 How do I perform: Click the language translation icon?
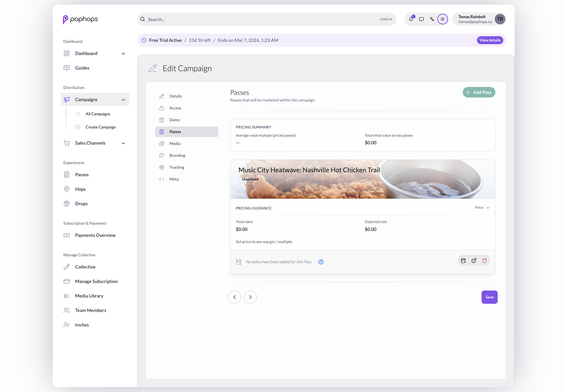432,19
